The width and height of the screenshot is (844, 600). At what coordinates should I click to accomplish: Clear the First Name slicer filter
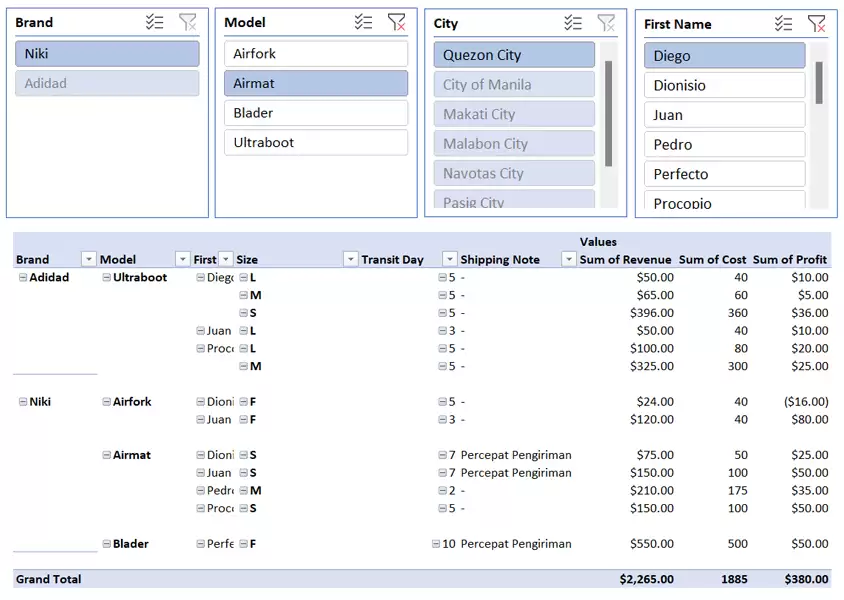[x=816, y=23]
